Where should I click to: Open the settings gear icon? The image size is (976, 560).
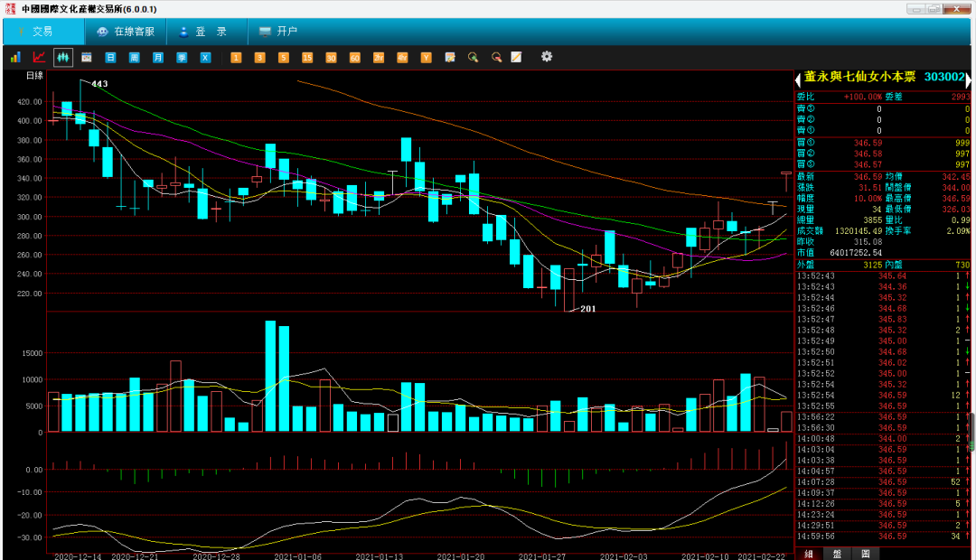547,57
